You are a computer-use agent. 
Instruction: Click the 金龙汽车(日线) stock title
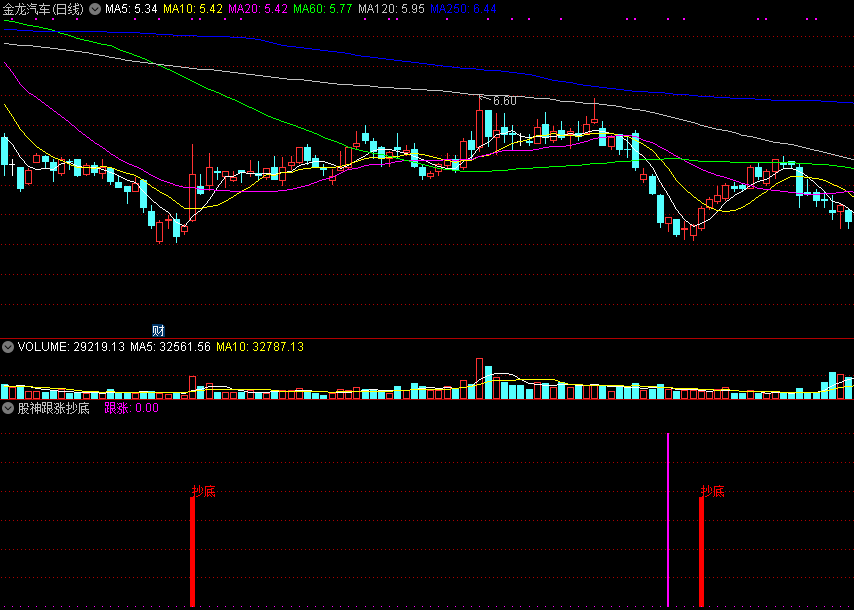(44, 9)
